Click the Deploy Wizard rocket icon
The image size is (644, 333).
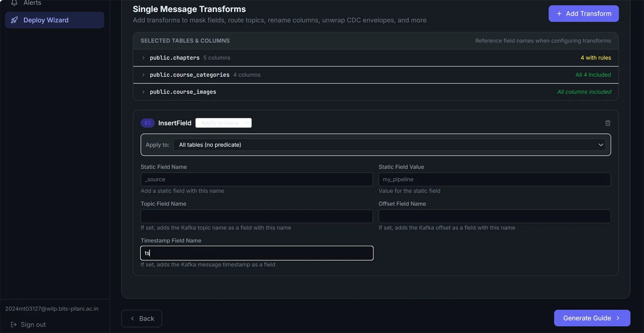[x=14, y=20]
